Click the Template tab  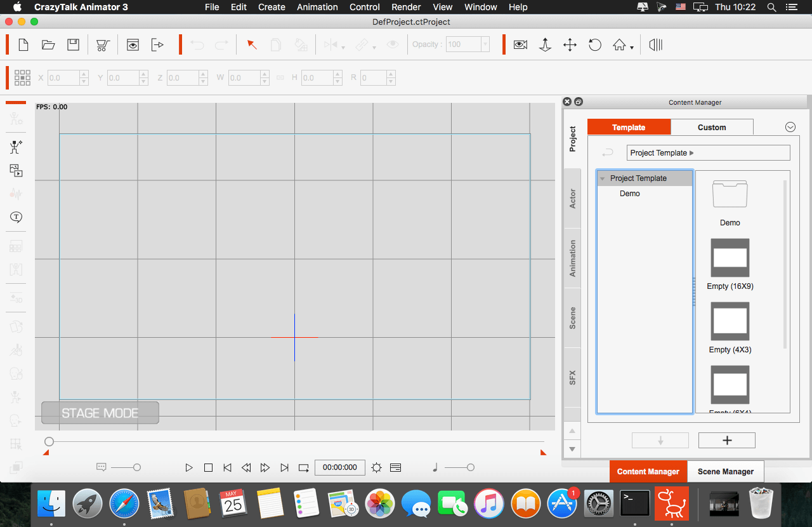[x=629, y=127]
